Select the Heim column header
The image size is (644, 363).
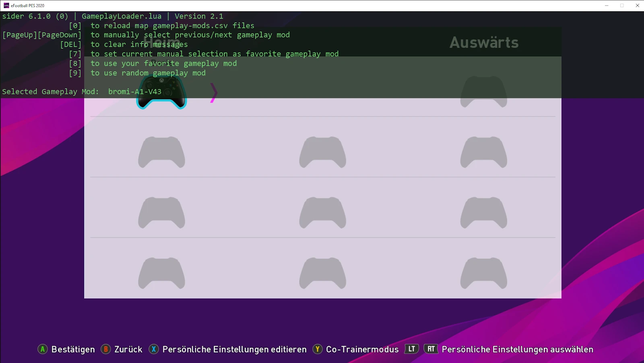[x=161, y=42]
